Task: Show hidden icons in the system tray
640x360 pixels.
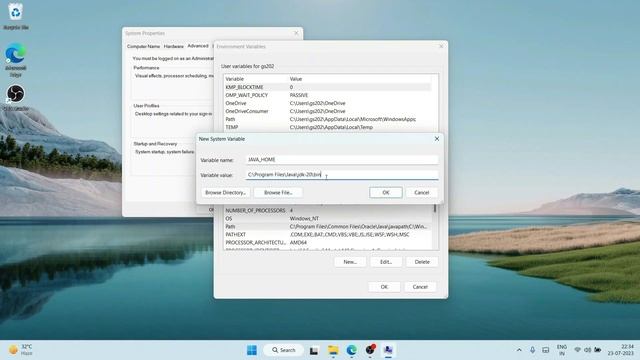Action: tap(519, 350)
